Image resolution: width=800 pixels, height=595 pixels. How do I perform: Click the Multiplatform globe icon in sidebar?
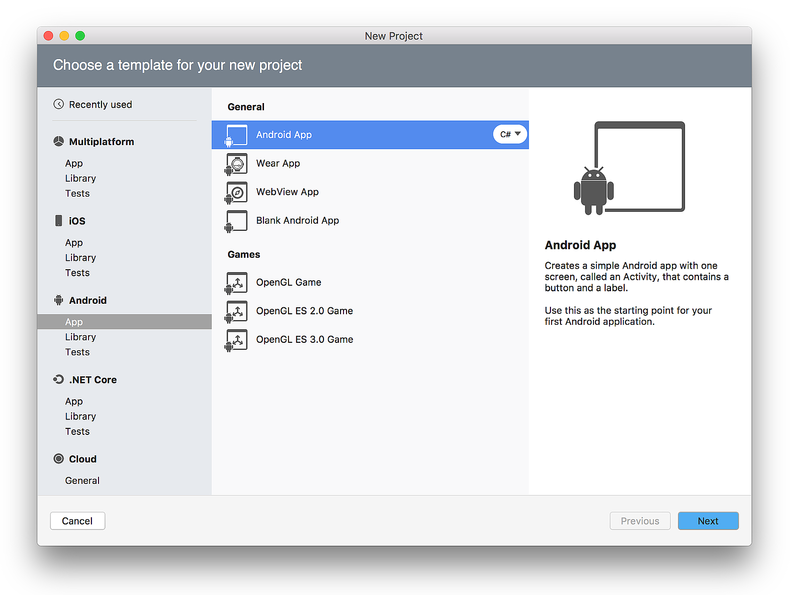pos(58,141)
